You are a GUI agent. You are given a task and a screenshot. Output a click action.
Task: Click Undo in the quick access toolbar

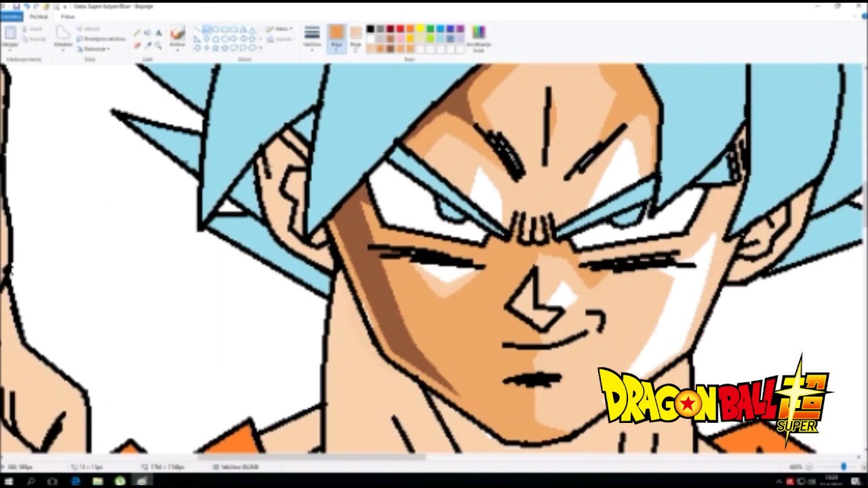click(28, 7)
